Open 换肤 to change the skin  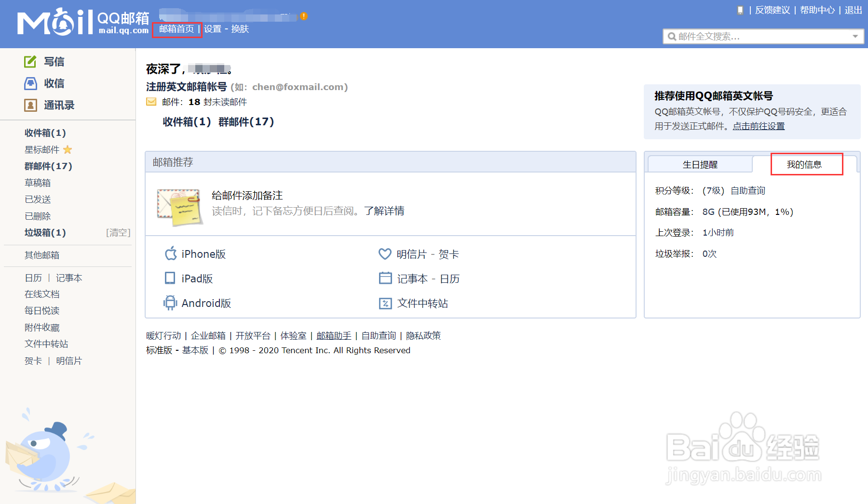coord(240,28)
